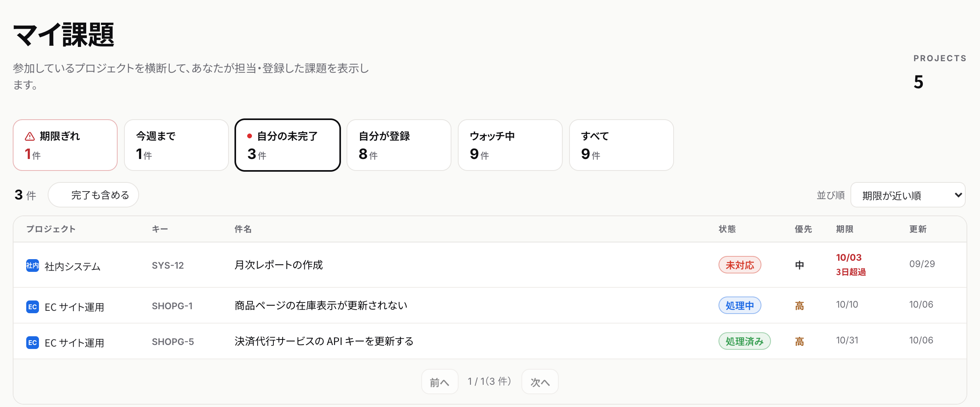Click the overdue date 10/03

(849, 258)
